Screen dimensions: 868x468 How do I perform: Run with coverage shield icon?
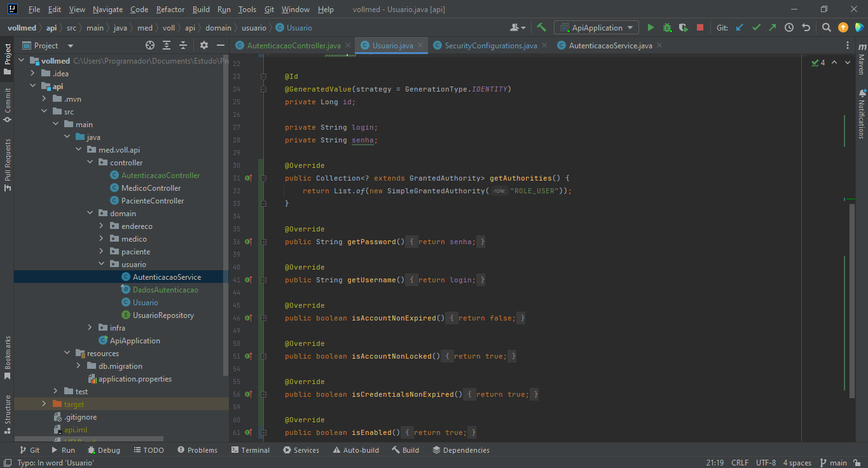[683, 27]
